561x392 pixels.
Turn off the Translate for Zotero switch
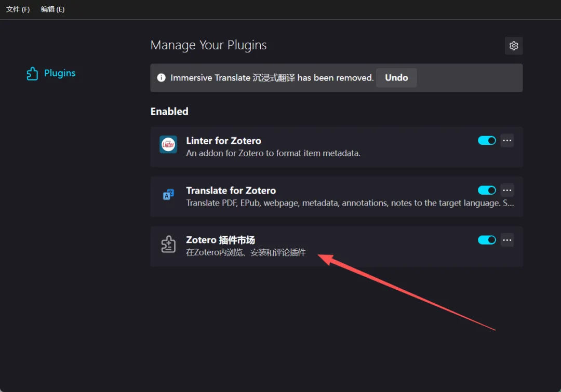[x=487, y=190]
